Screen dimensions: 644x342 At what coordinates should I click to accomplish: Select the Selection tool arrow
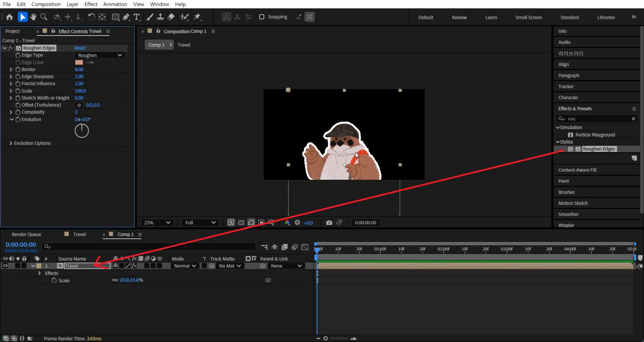coord(22,17)
